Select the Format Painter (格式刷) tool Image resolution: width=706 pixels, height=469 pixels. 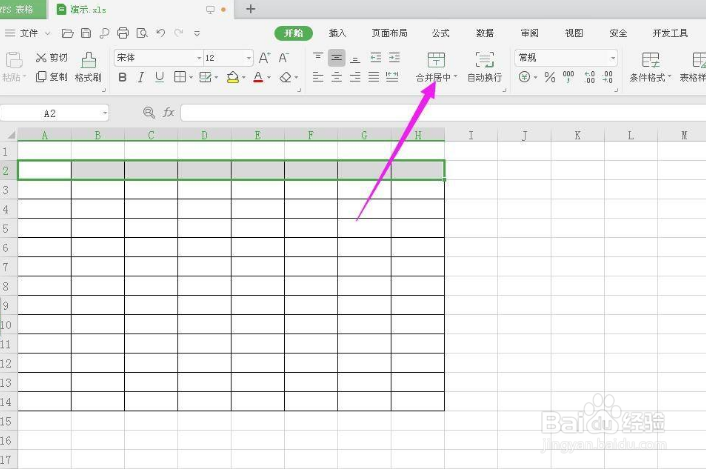point(88,68)
